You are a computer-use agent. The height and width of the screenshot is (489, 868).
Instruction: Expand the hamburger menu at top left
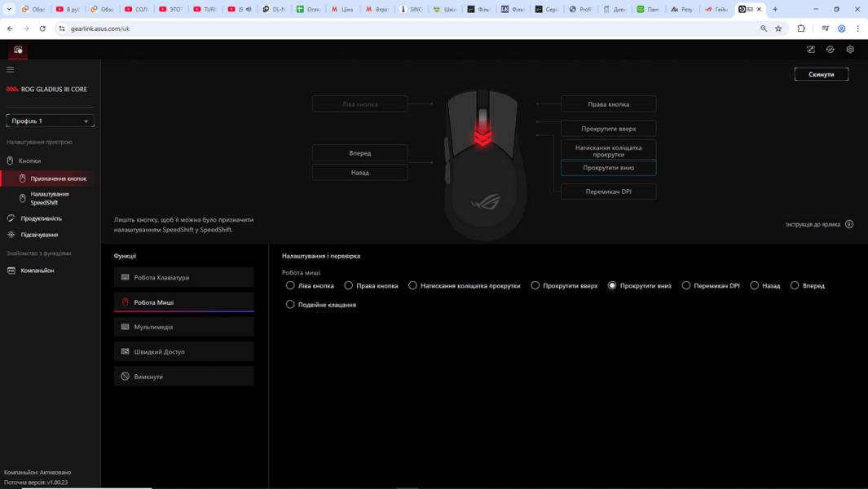click(9, 68)
